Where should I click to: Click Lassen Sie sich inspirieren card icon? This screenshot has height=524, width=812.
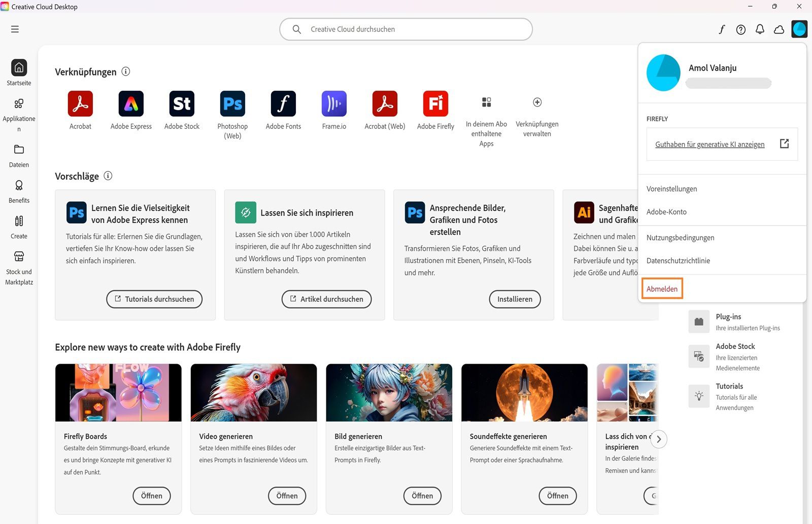[246, 213]
